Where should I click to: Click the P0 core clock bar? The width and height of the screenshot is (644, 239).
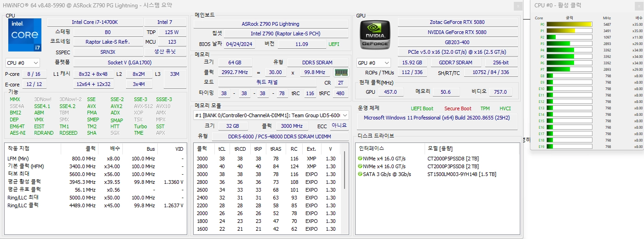(569, 24)
